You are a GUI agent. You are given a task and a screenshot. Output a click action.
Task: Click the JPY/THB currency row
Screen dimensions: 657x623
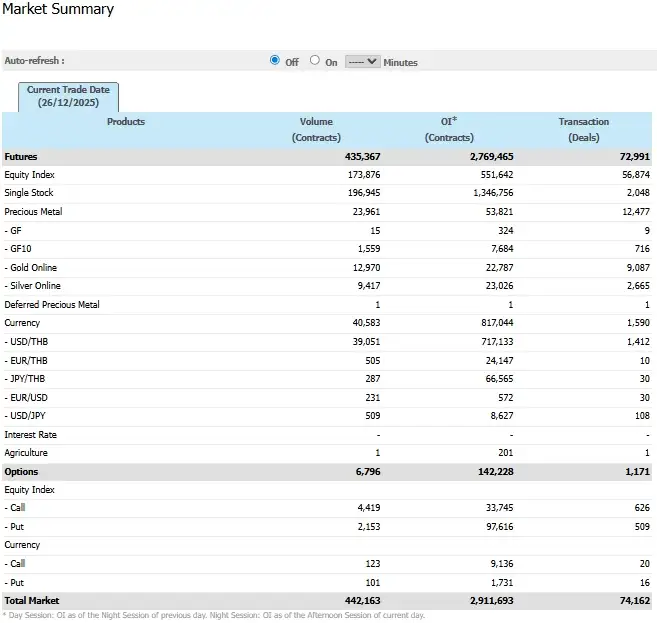coord(24,379)
